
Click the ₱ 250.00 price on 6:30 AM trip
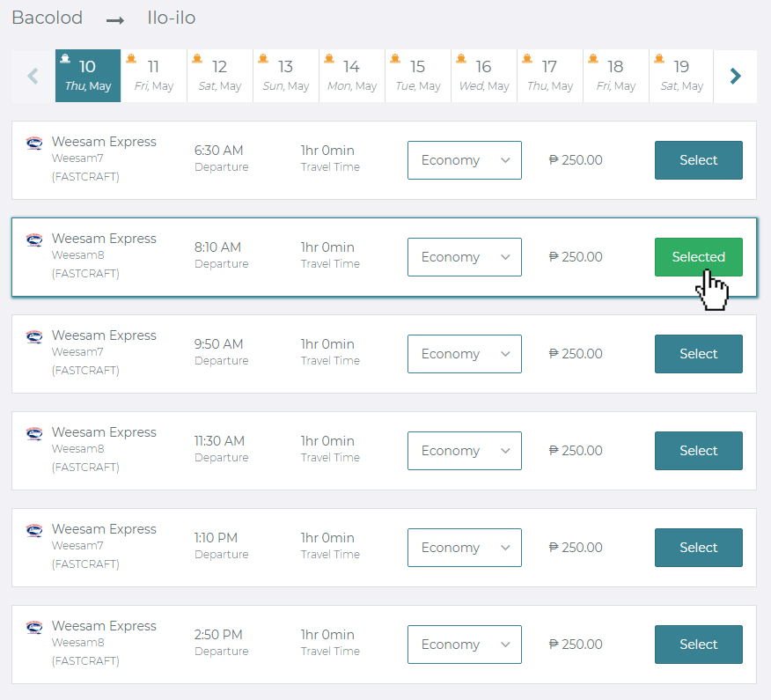click(x=576, y=160)
